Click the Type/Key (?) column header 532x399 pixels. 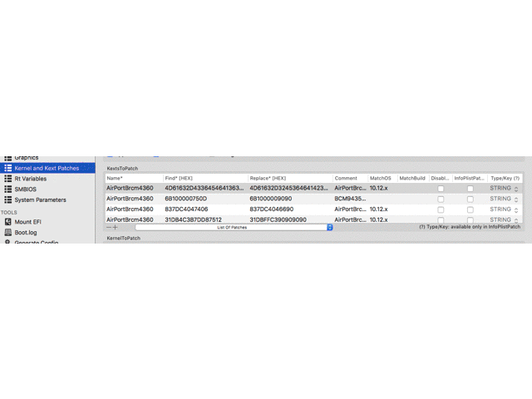(505, 178)
